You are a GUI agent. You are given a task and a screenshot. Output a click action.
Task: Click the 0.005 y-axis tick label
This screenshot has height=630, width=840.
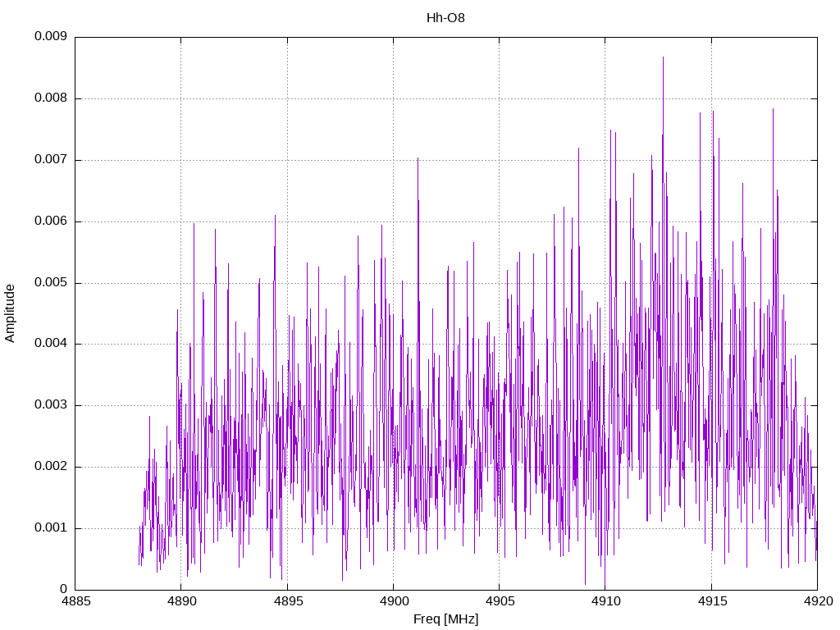[x=51, y=283]
